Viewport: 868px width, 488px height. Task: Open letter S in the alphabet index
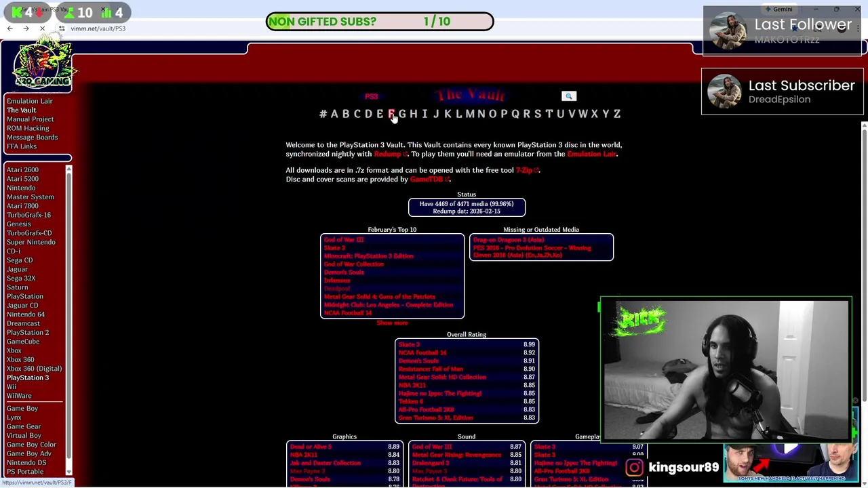click(x=538, y=114)
